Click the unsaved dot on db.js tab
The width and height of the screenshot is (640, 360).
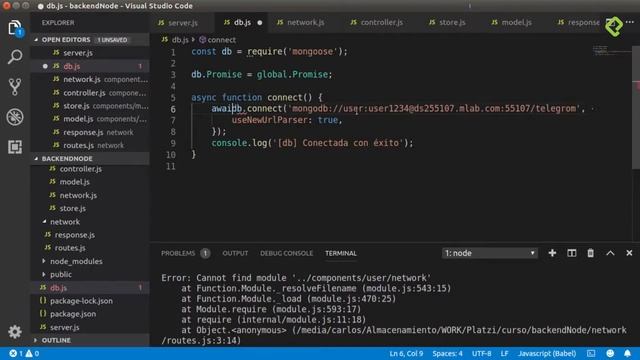[260, 22]
